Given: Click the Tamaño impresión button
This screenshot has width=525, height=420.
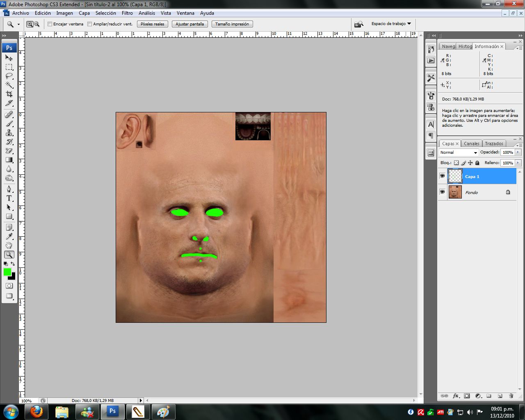Looking at the screenshot, I should coord(232,24).
